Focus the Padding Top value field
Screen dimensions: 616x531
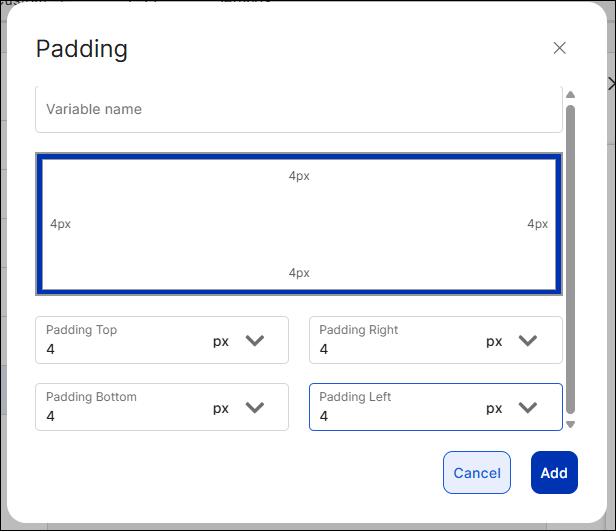120,350
